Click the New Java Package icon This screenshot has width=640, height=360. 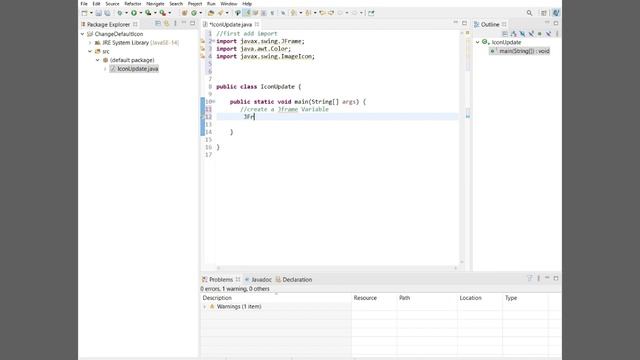184,13
